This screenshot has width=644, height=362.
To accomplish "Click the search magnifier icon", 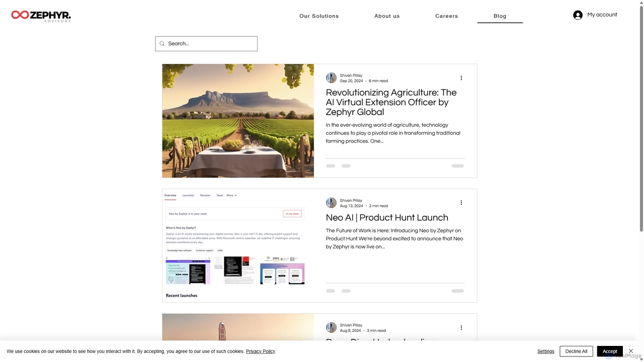I will click(162, 44).
